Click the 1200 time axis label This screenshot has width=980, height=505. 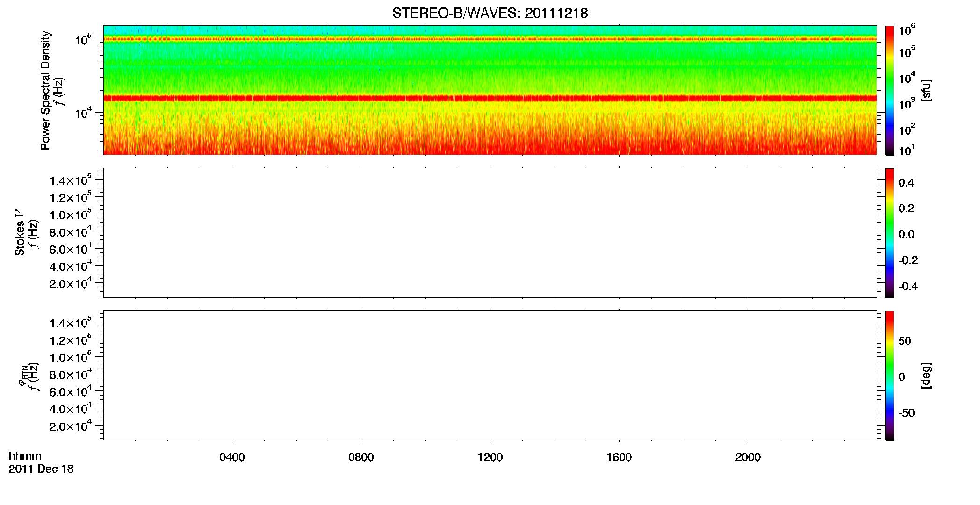coord(490,457)
